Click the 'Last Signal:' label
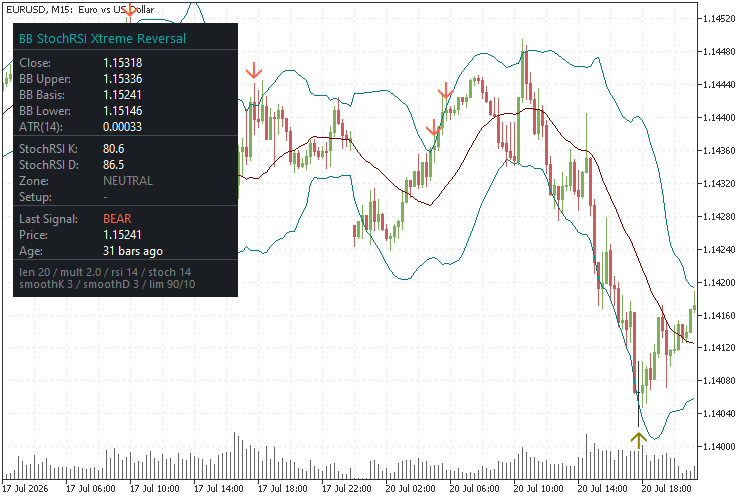Image resolution: width=750 pixels, height=500 pixels. pyautogui.click(x=48, y=219)
